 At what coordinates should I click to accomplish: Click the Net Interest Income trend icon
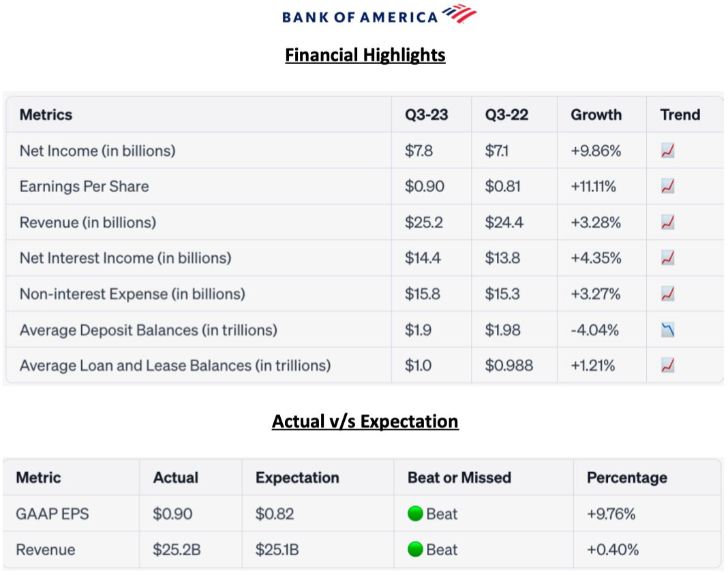tap(667, 258)
